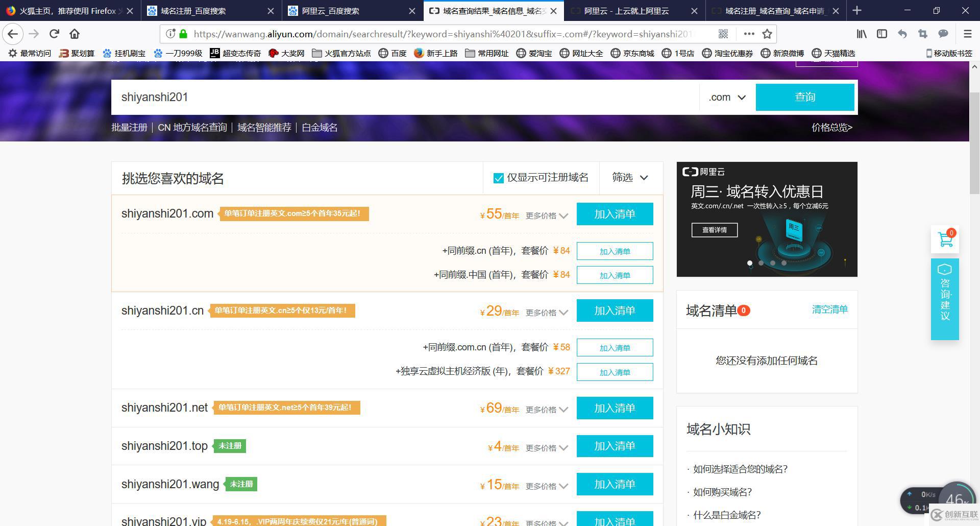Open the Firefox hamburger menu
The width and height of the screenshot is (980, 526).
pos(967,34)
